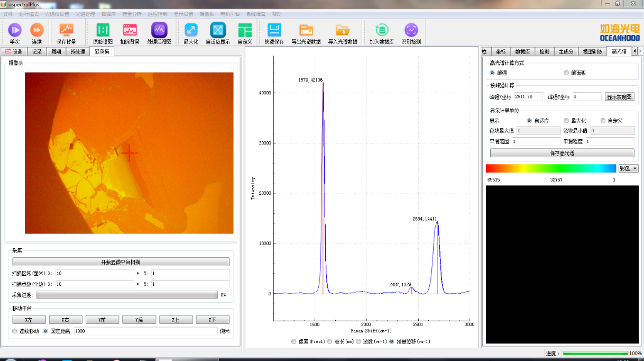
Task: Click the 识别检测 identification icon
Action: [x=411, y=30]
